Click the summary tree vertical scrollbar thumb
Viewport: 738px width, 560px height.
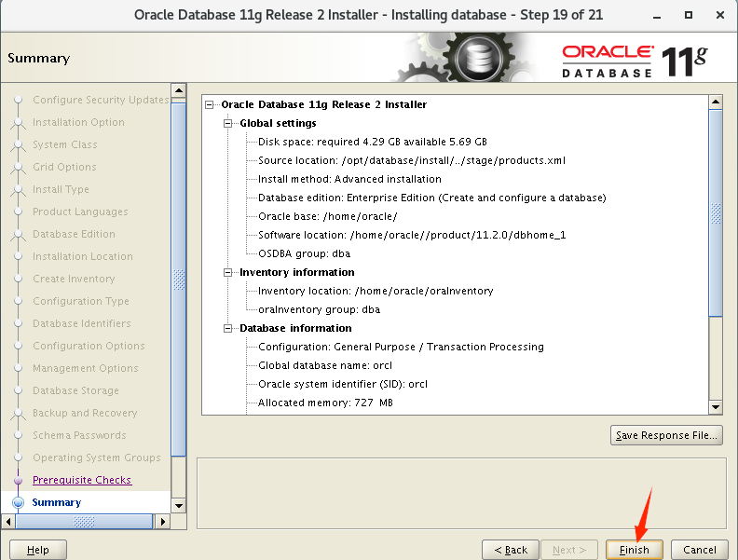(716, 213)
